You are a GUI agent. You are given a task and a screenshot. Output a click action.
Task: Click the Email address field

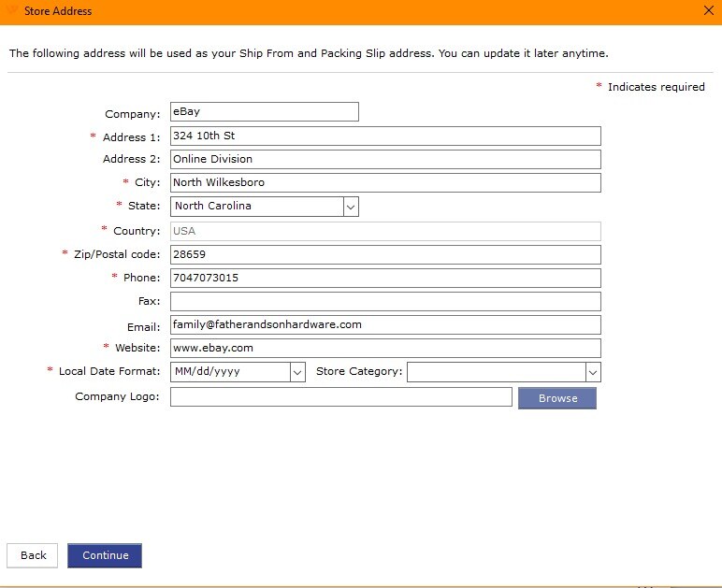point(385,324)
